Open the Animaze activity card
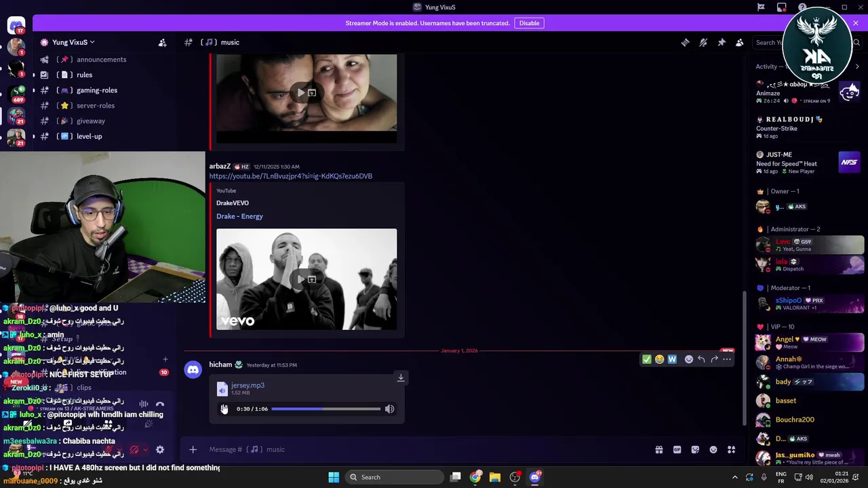The image size is (868, 488). (x=808, y=91)
